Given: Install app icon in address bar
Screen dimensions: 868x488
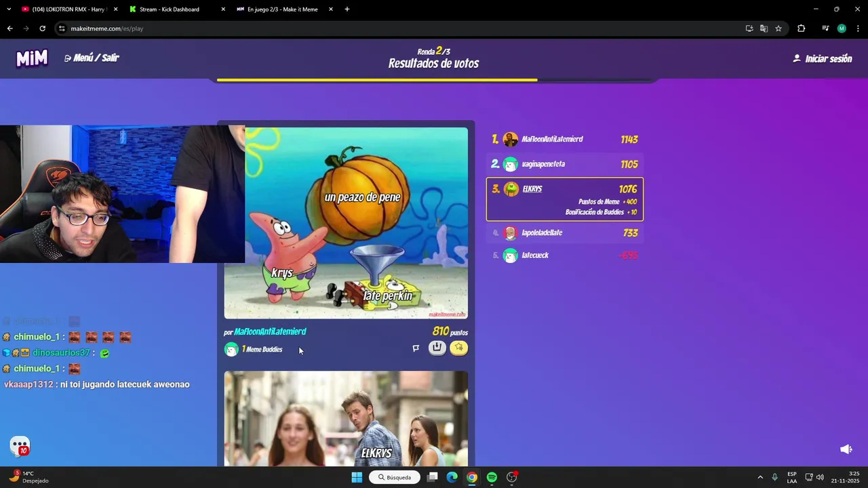Looking at the screenshot, I should (749, 28).
